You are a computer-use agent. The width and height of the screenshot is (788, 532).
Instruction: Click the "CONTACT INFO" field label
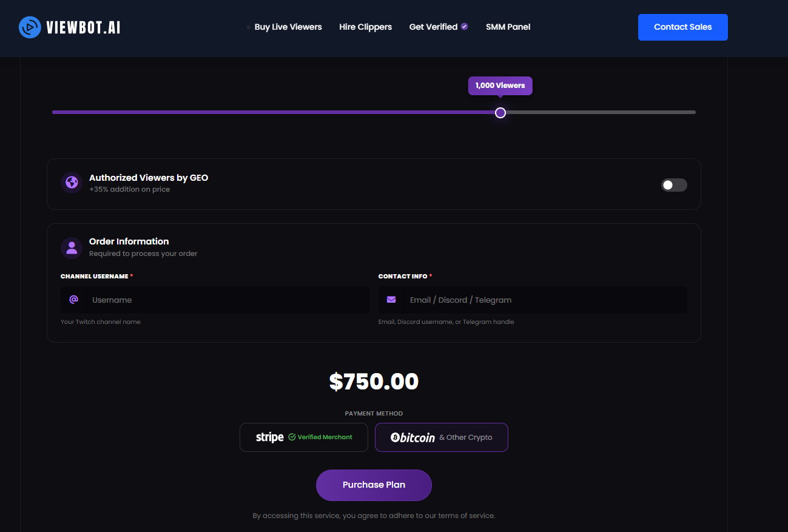403,277
